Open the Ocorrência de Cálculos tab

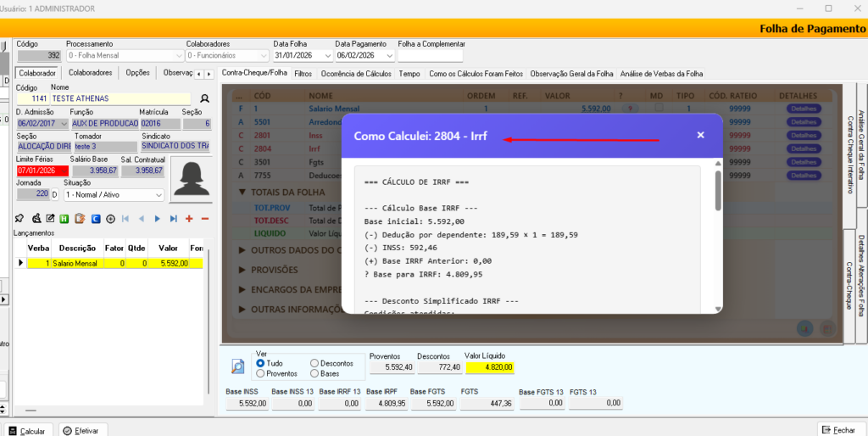click(x=356, y=74)
